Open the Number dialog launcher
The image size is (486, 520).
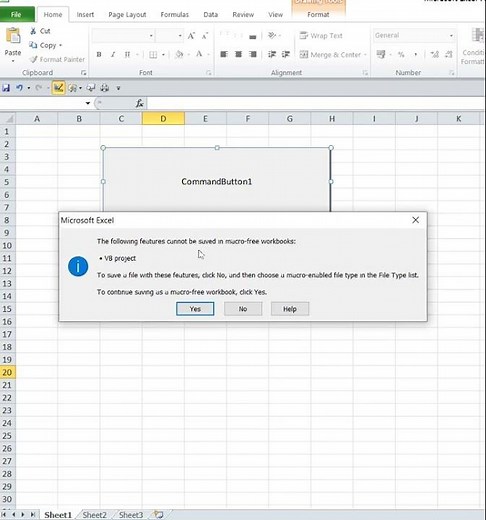click(452, 73)
